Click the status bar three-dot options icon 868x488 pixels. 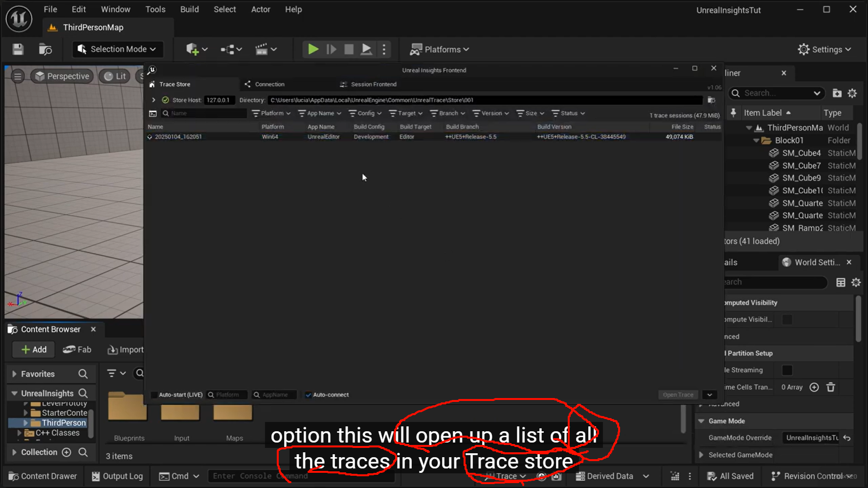coord(690,476)
